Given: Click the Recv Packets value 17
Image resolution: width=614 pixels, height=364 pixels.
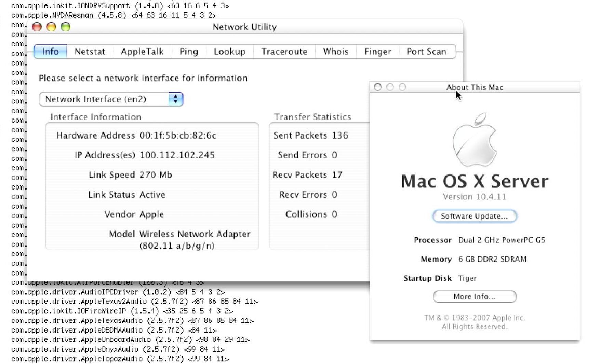Looking at the screenshot, I should [337, 175].
